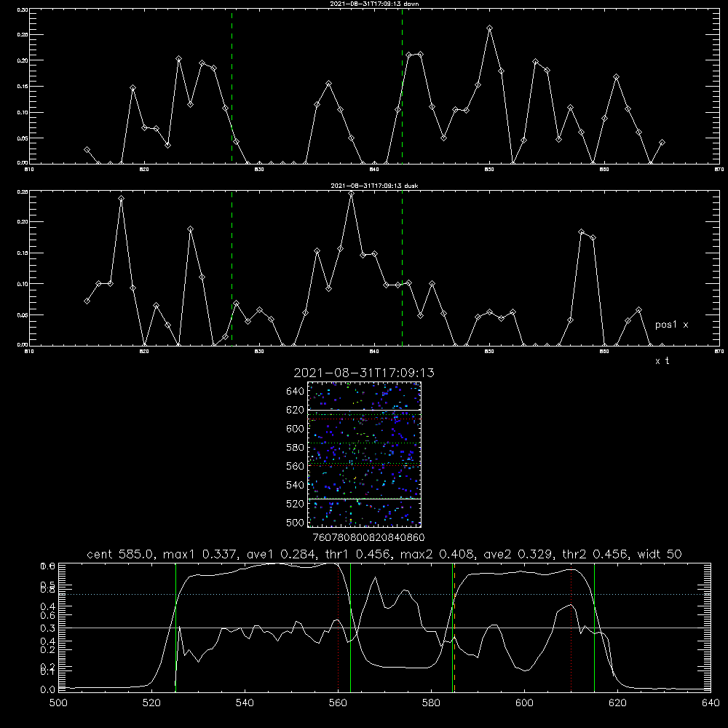Click the 520 label on the image's vertical axis

(295, 504)
